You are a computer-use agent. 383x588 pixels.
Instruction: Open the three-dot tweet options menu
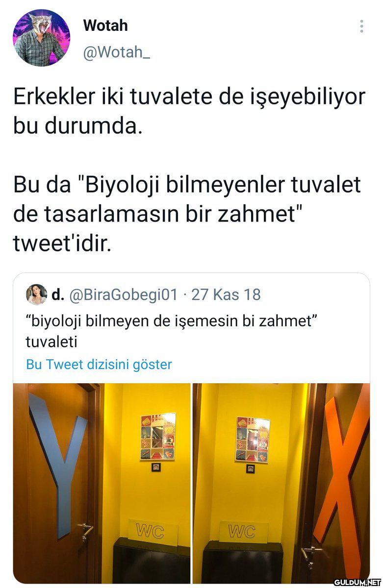[361, 26]
